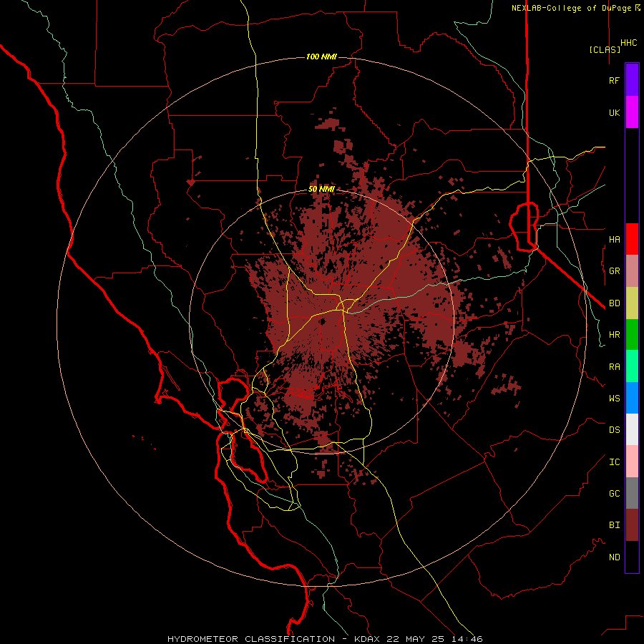Click the HA legend label
Screen dimensions: 644x644
[614, 239]
